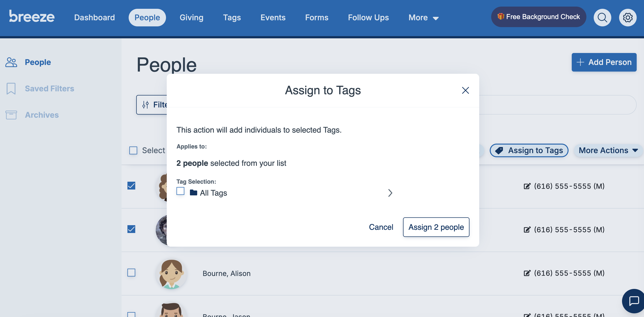Click Free Background Check button
Image resolution: width=644 pixels, height=317 pixels.
(539, 17)
